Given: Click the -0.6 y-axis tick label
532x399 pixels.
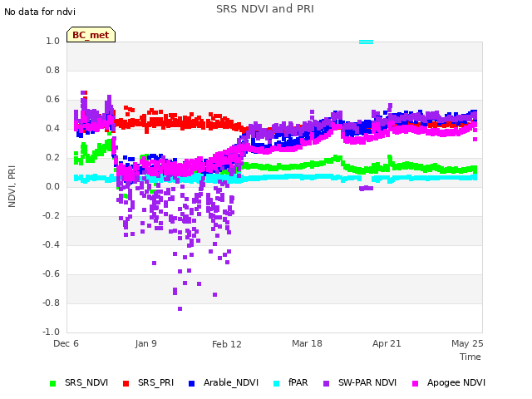Looking at the screenshot, I should pyautogui.click(x=51, y=273).
